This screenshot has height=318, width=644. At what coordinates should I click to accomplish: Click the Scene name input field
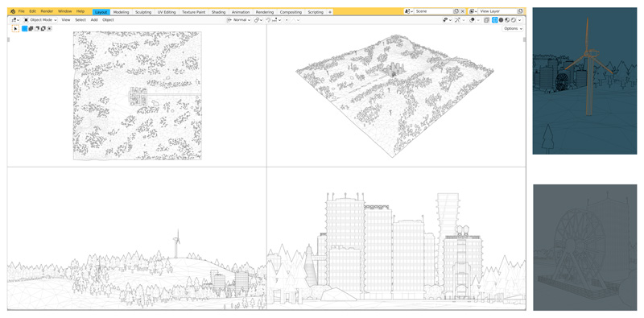pos(434,11)
